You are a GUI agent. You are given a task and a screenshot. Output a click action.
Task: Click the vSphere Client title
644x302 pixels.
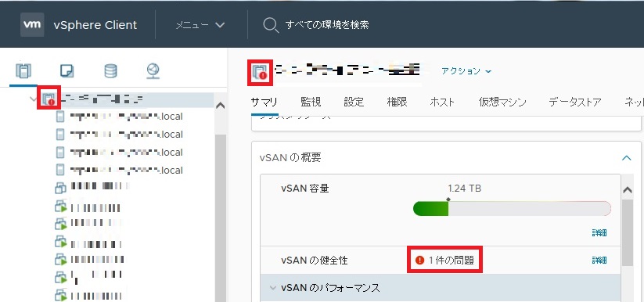(95, 25)
